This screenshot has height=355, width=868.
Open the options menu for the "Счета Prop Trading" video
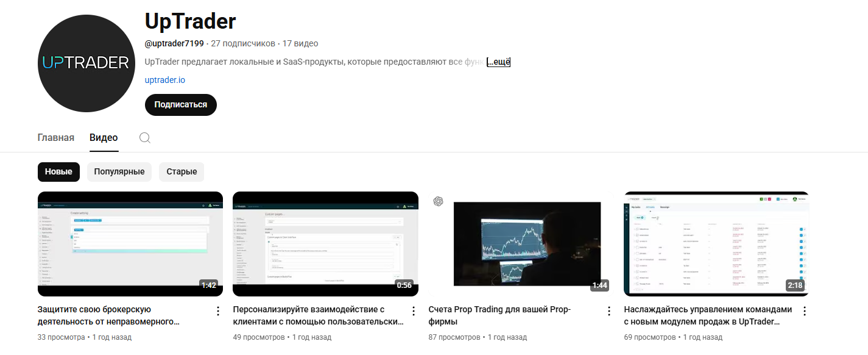pos(609,311)
